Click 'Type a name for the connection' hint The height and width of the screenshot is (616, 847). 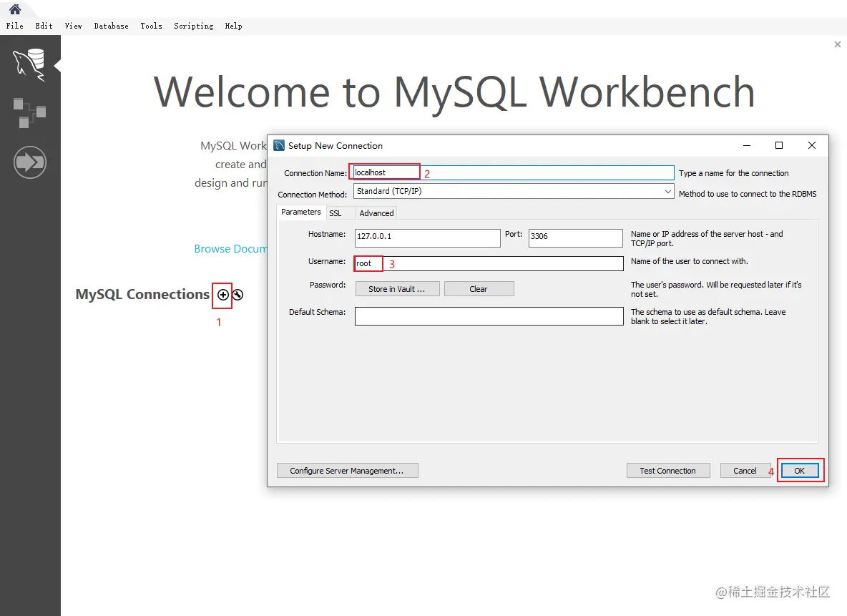pyautogui.click(x=733, y=173)
